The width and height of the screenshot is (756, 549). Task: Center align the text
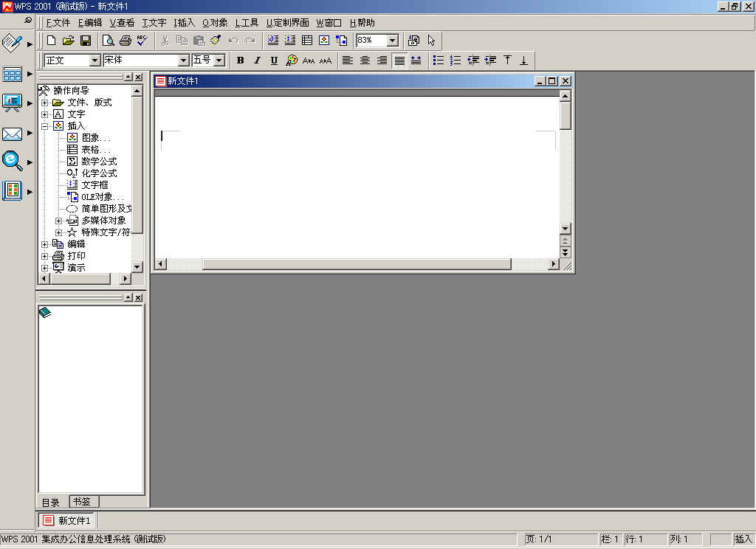[x=365, y=61]
